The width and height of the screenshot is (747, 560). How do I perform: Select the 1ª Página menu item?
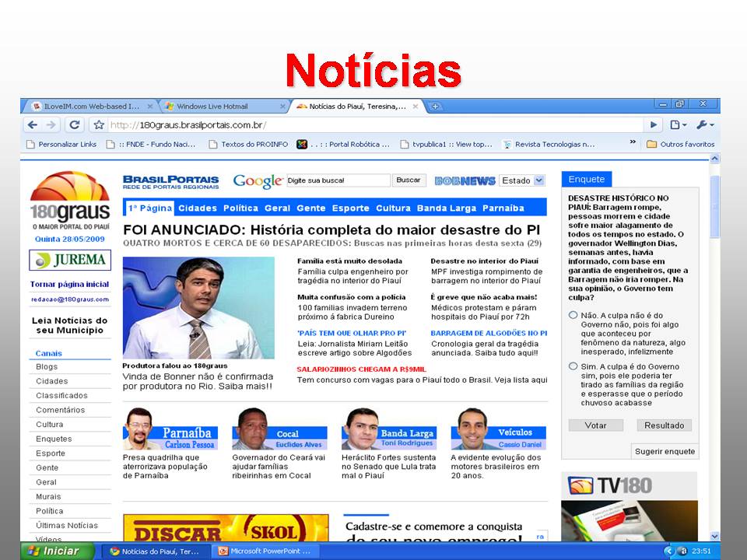pyautogui.click(x=149, y=208)
